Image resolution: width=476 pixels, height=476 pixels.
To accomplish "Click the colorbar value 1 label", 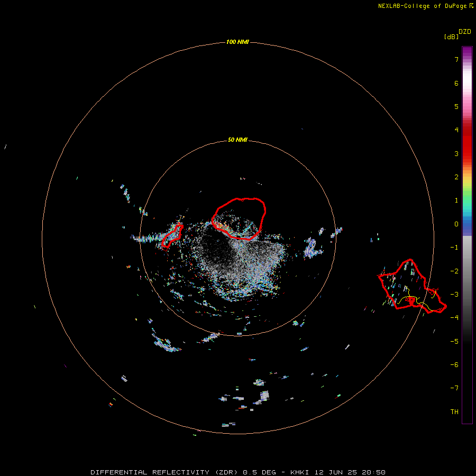I will pyautogui.click(x=456, y=200).
